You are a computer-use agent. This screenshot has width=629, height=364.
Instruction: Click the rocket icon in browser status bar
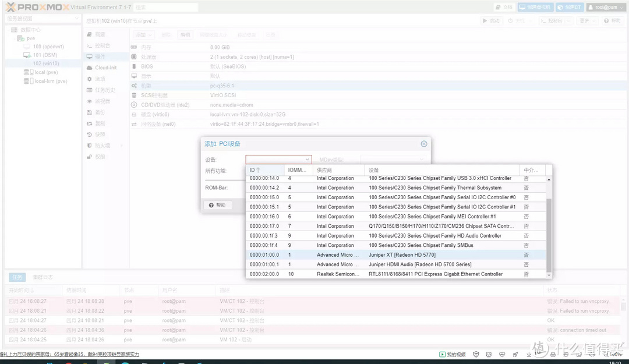click(515, 354)
